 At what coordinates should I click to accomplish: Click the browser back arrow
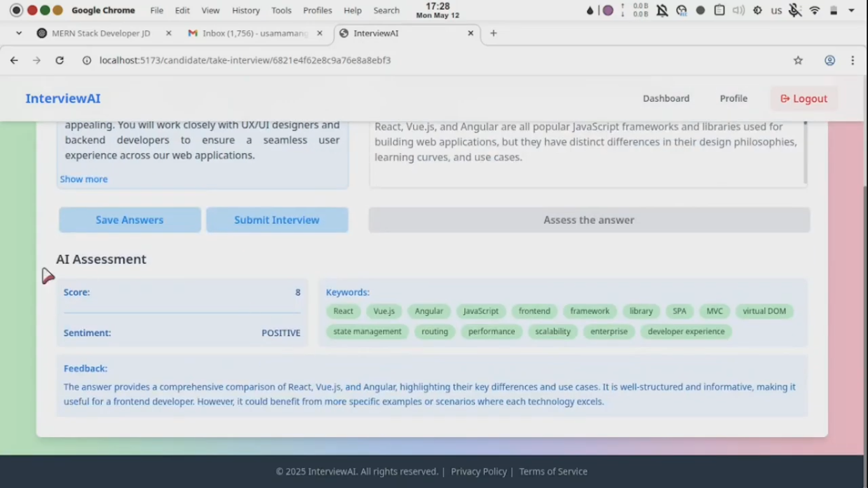[14, 60]
